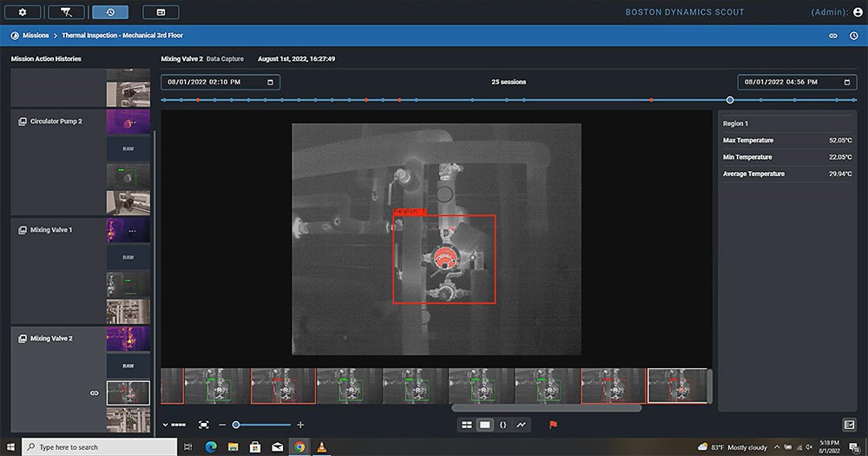The width and height of the screenshot is (868, 456).
Task: Open the panel layout tab in top bar
Action: [160, 12]
